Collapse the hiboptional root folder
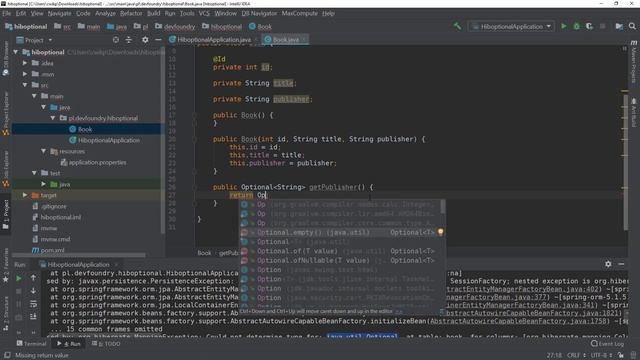Screen dimensions: 640x360 [16, 52]
